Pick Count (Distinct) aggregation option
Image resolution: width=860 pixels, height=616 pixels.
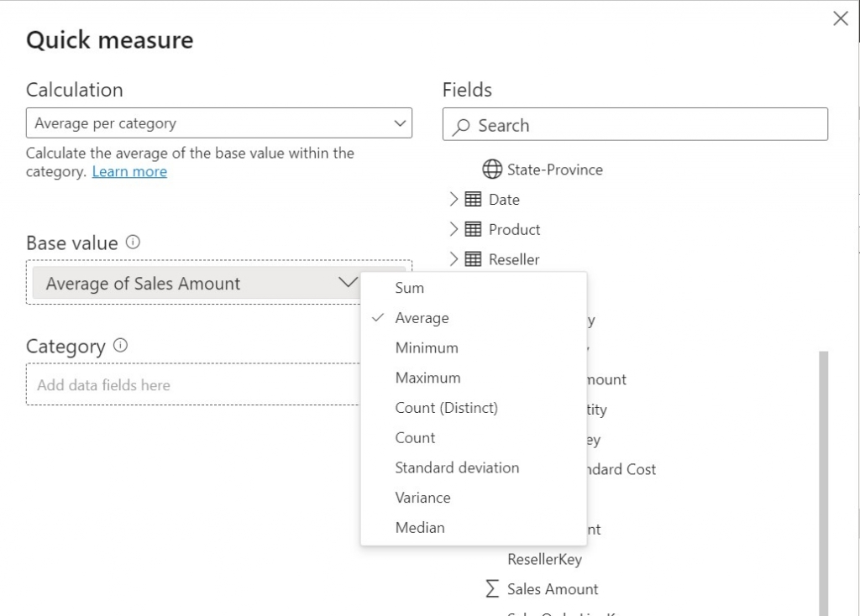click(x=446, y=408)
